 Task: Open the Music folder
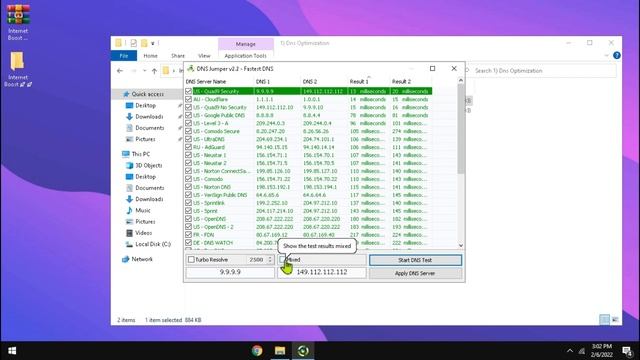click(x=142, y=210)
